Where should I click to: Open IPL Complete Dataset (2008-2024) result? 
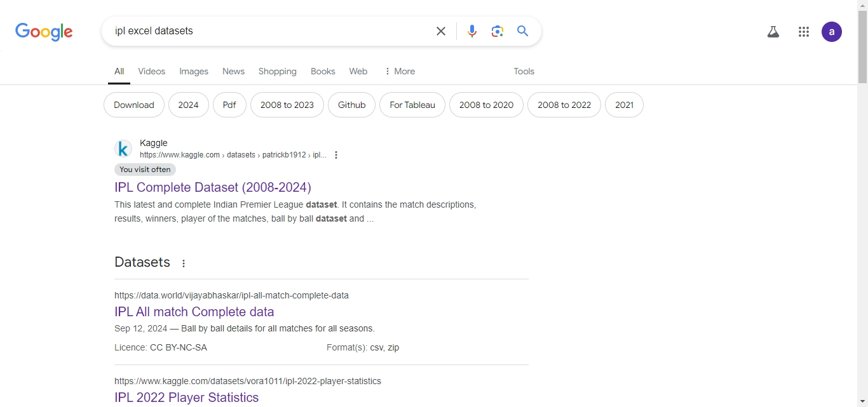213,187
